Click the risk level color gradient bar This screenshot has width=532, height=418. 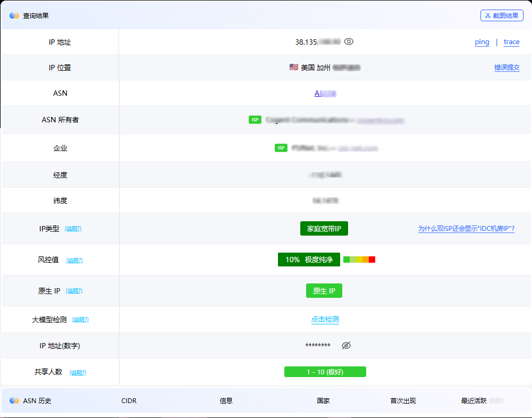(359, 260)
